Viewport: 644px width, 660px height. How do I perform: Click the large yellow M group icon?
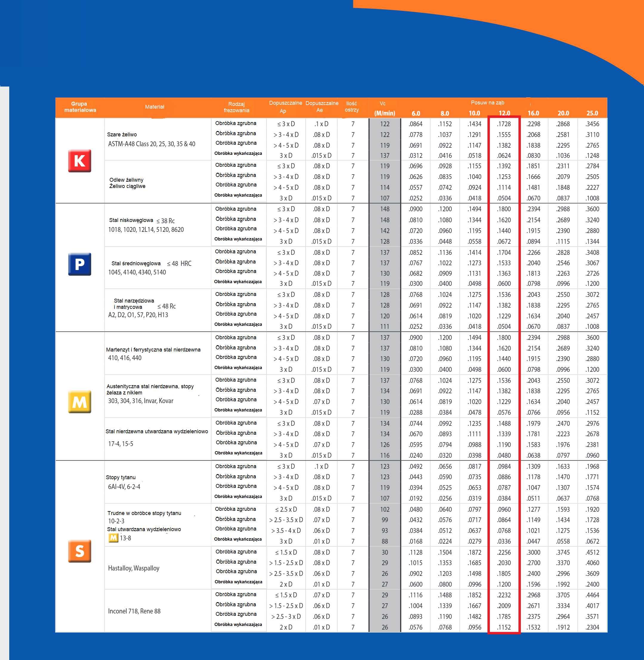point(80,402)
